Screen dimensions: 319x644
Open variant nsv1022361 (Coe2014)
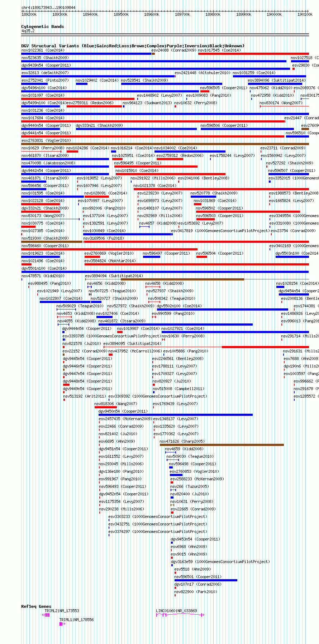pos(43,50)
